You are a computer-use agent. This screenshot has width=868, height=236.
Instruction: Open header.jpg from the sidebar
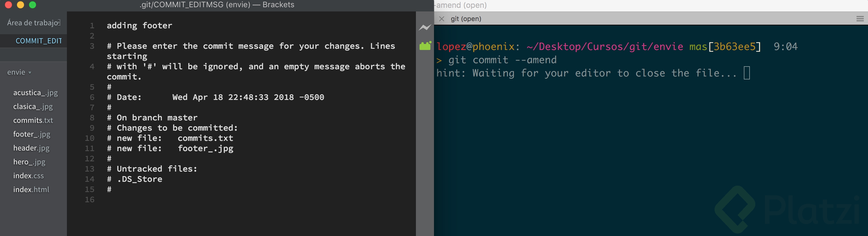click(31, 148)
